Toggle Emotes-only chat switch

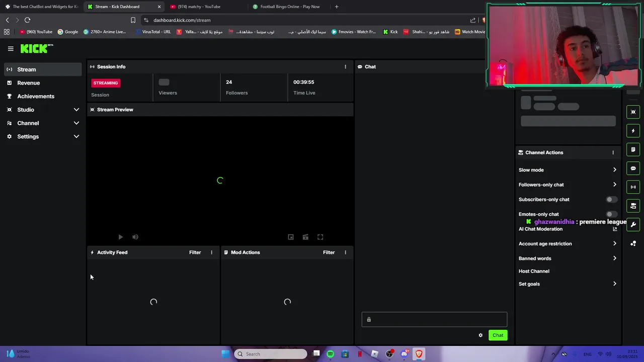click(x=611, y=214)
